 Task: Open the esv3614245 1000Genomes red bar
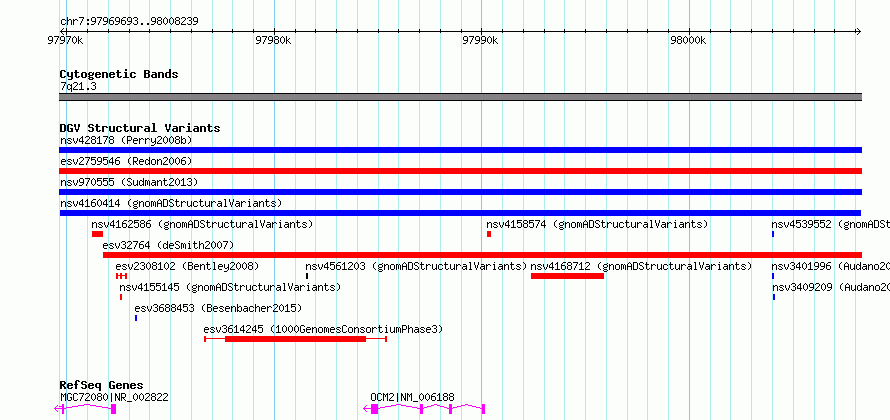[295, 339]
